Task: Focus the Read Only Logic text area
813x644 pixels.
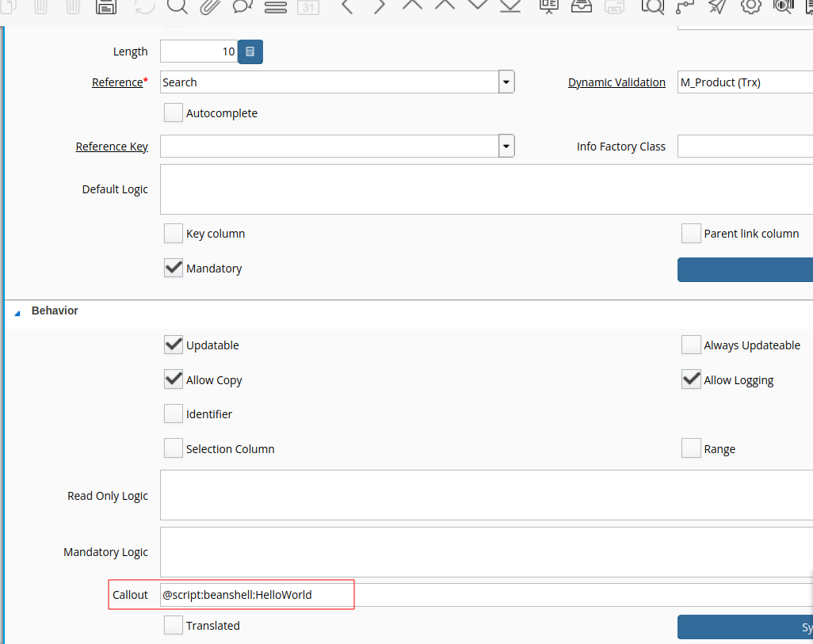Action: point(487,495)
